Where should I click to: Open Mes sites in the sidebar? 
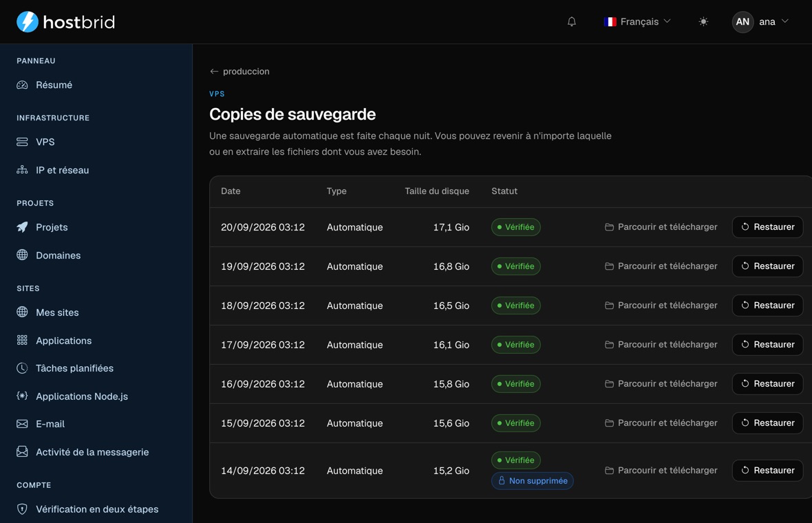tap(57, 312)
